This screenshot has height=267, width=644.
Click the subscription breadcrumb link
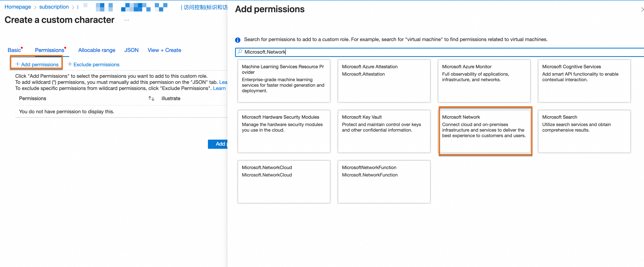[54, 7]
